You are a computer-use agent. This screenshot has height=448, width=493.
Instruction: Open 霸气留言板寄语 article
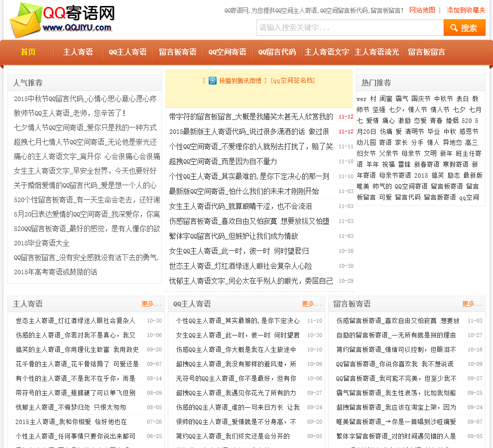[396, 393]
